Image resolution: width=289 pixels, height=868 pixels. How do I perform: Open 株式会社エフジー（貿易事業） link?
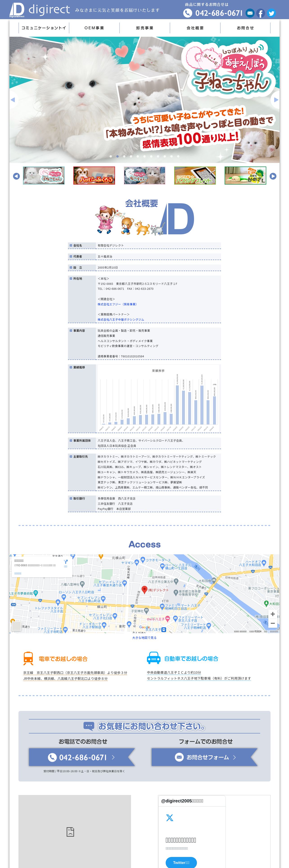click(x=117, y=304)
